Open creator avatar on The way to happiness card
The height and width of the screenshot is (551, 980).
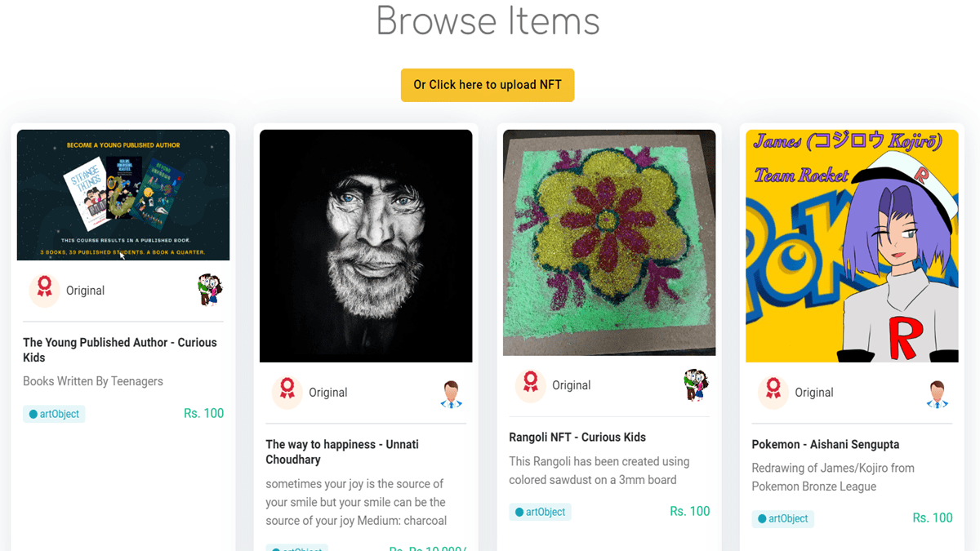[452, 393]
